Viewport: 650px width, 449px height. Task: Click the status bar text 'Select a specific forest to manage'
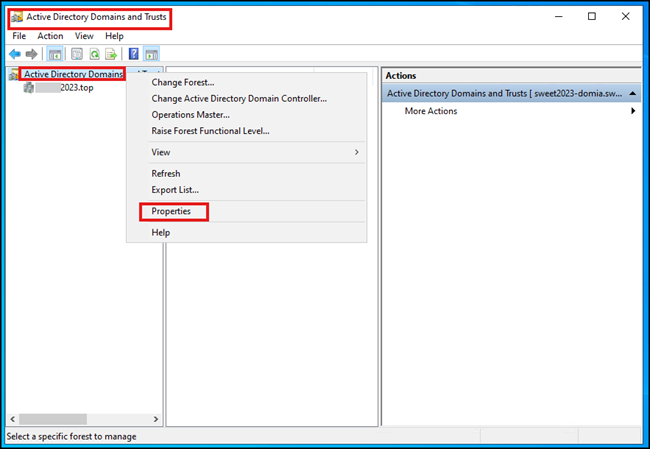coord(71,437)
